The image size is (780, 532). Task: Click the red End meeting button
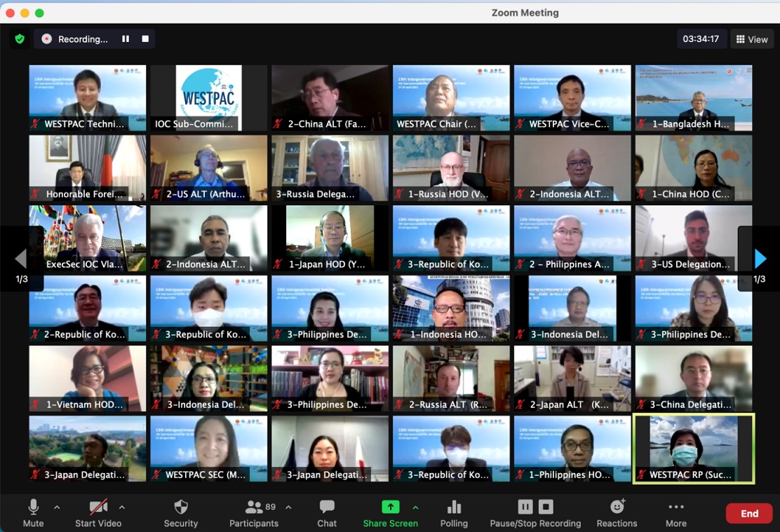tap(749, 514)
